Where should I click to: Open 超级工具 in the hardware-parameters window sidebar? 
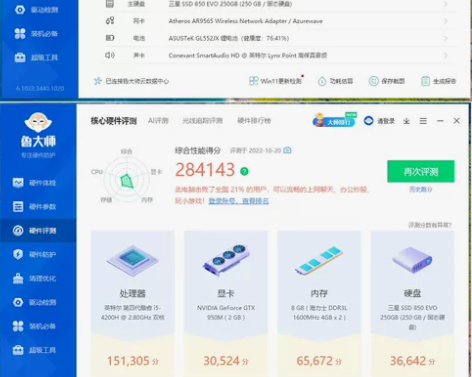pos(37,57)
